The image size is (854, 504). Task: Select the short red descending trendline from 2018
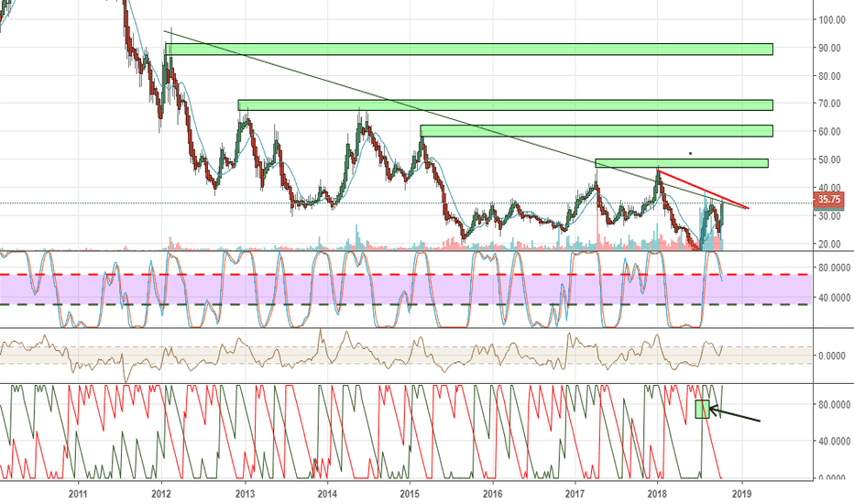[x=703, y=190]
